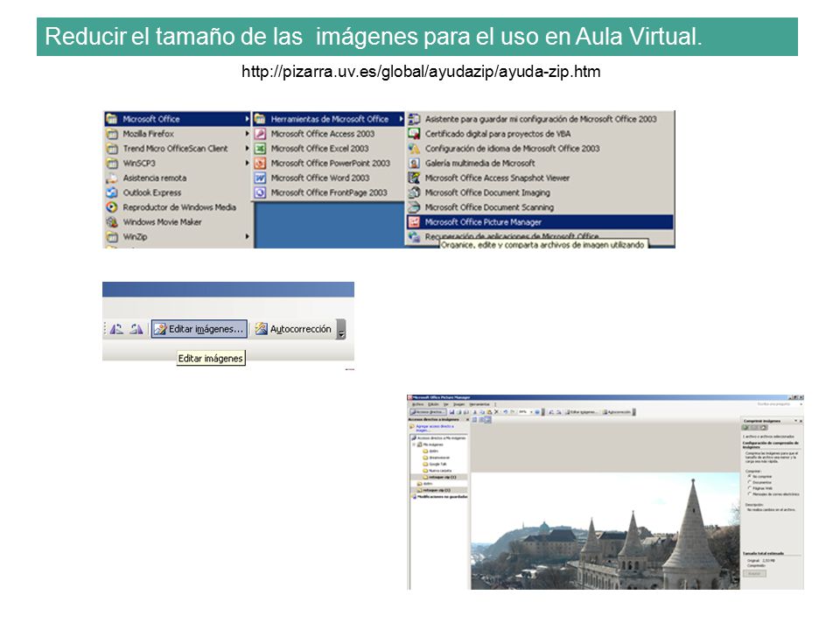
Task: Click Agregar acceso directo a imagen link
Action: coord(435,428)
